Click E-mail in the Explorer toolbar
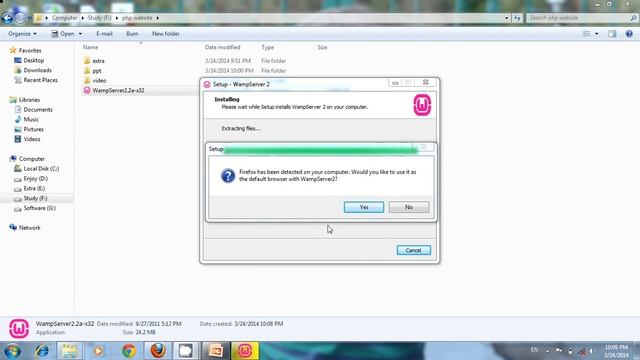Image resolution: width=640 pixels, height=360 pixels. [104, 34]
